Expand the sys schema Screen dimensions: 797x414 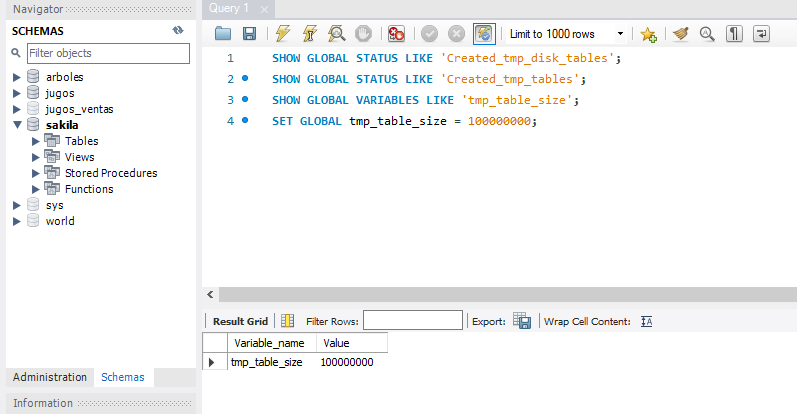(x=17, y=205)
